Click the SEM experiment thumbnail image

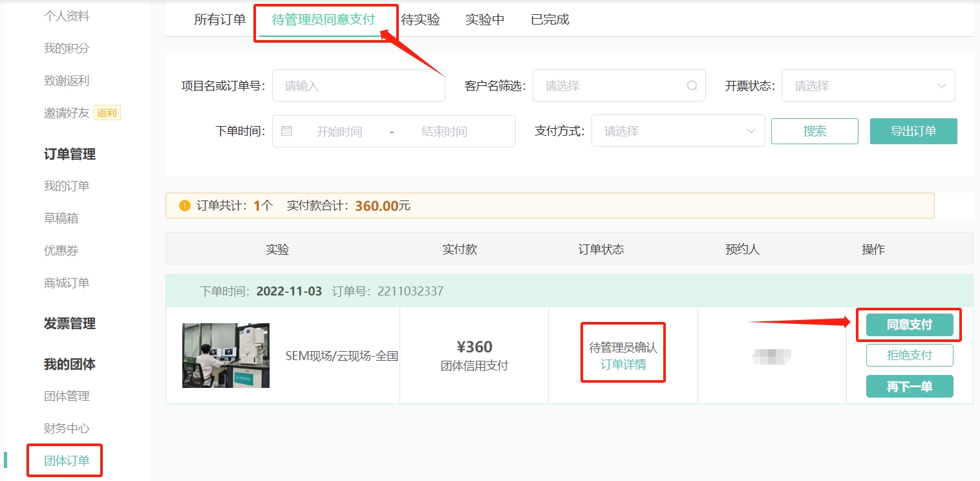[x=226, y=354]
